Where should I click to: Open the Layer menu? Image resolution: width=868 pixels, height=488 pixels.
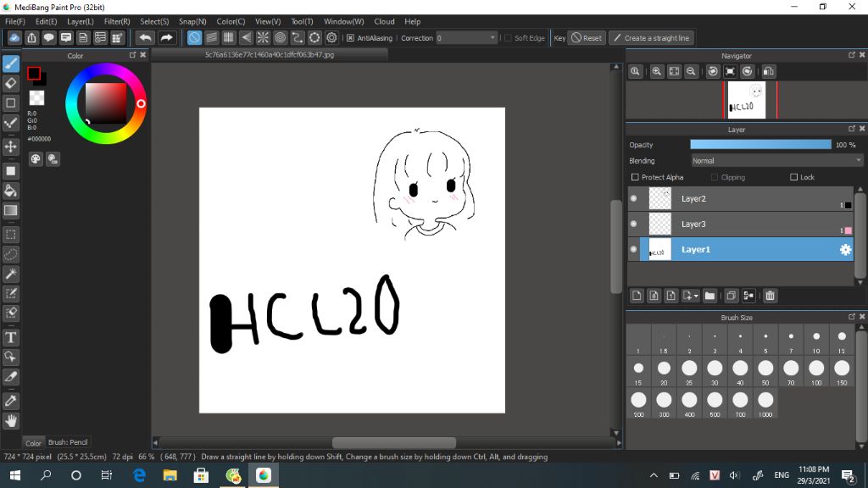(x=81, y=21)
